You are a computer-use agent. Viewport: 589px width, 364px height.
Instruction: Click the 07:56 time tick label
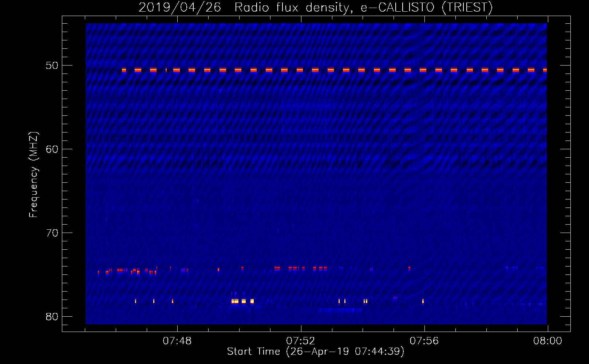click(x=424, y=341)
